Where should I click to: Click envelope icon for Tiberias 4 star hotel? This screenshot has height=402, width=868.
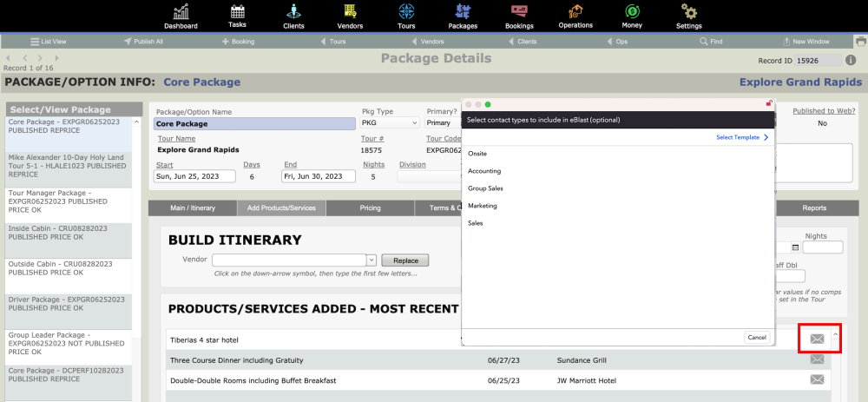(817, 339)
